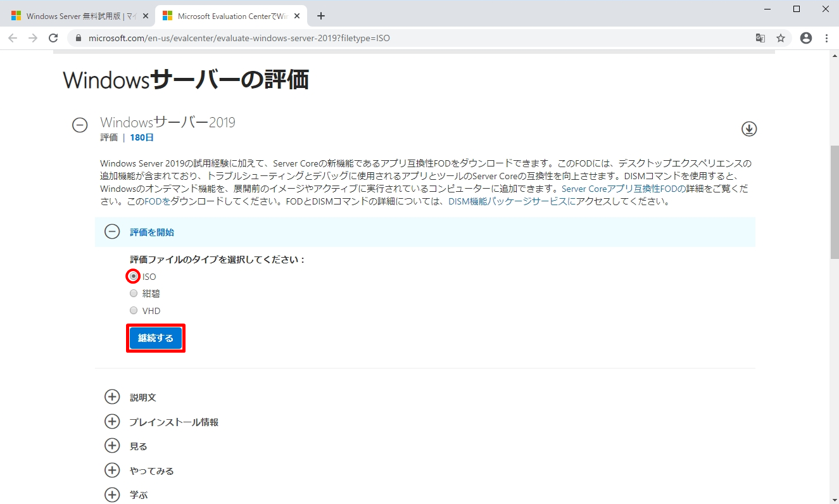Switch to Windows Server 無料試用版 tab

coord(79,16)
